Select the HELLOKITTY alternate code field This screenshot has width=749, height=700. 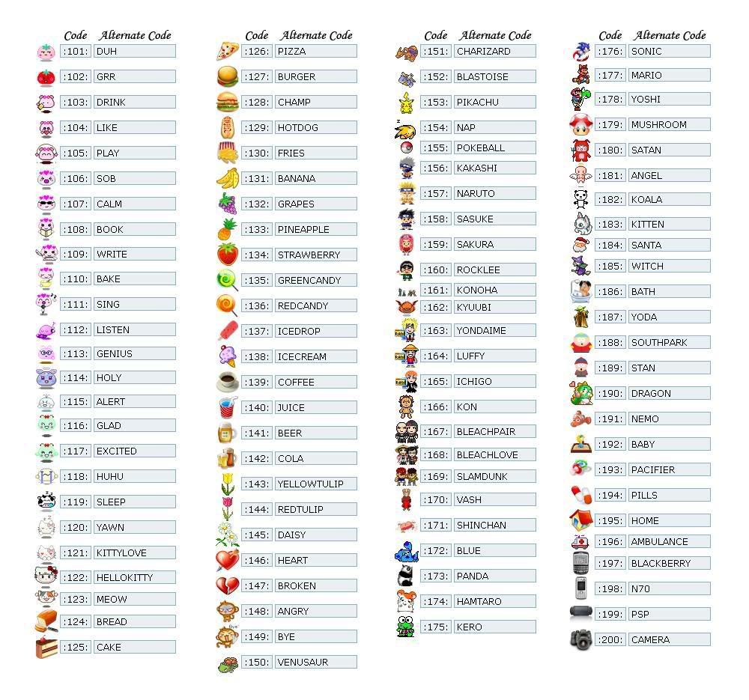[x=134, y=577]
